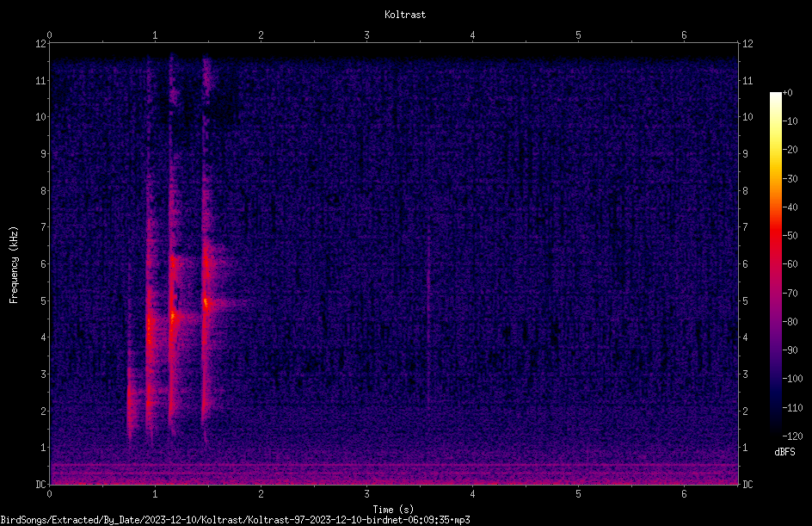The height and width of the screenshot is (526, 812).
Task: Click the Time (s) axis label
Action: click(393, 510)
